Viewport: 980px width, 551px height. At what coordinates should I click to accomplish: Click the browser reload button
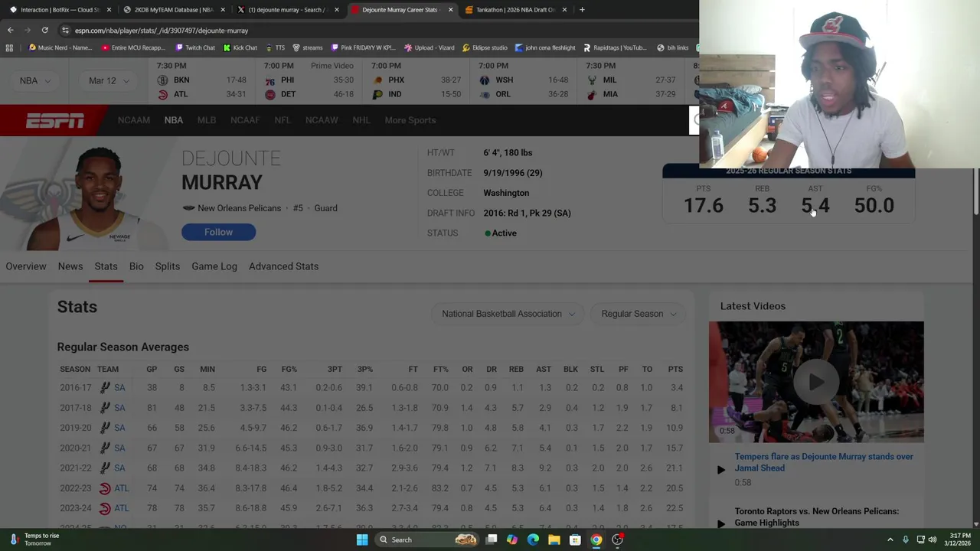44,31
